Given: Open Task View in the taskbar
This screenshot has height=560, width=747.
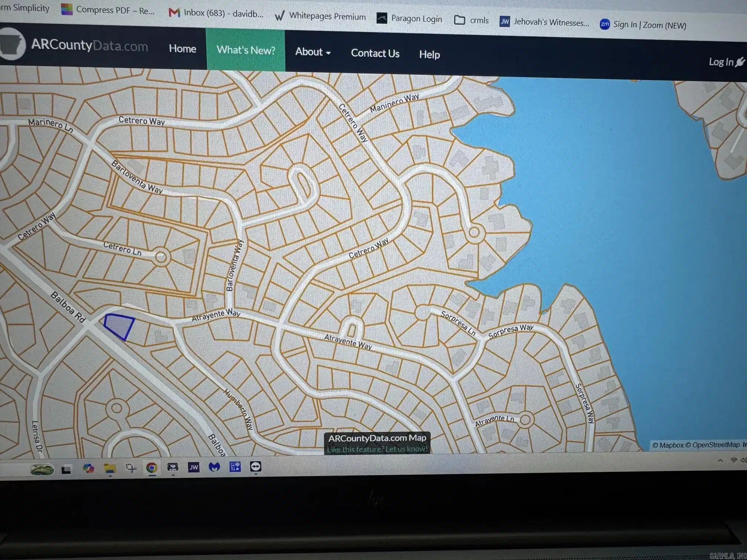Looking at the screenshot, I should pyautogui.click(x=66, y=470).
